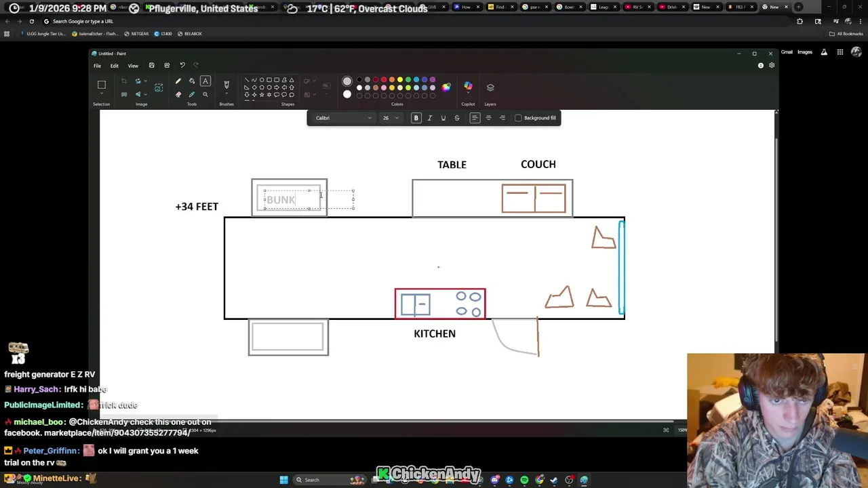Open the Layers panel
Viewport: 868px width, 488px height.
tap(490, 87)
